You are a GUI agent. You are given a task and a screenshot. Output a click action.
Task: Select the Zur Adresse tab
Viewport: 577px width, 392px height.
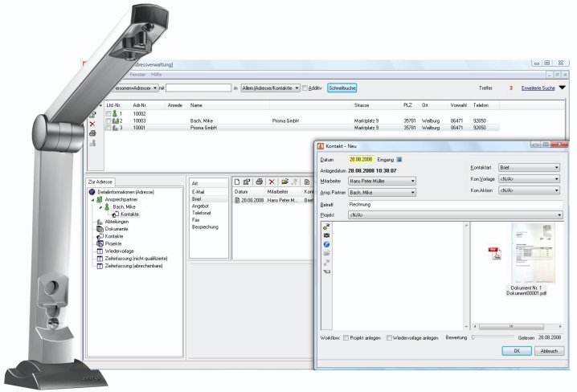coord(100,182)
